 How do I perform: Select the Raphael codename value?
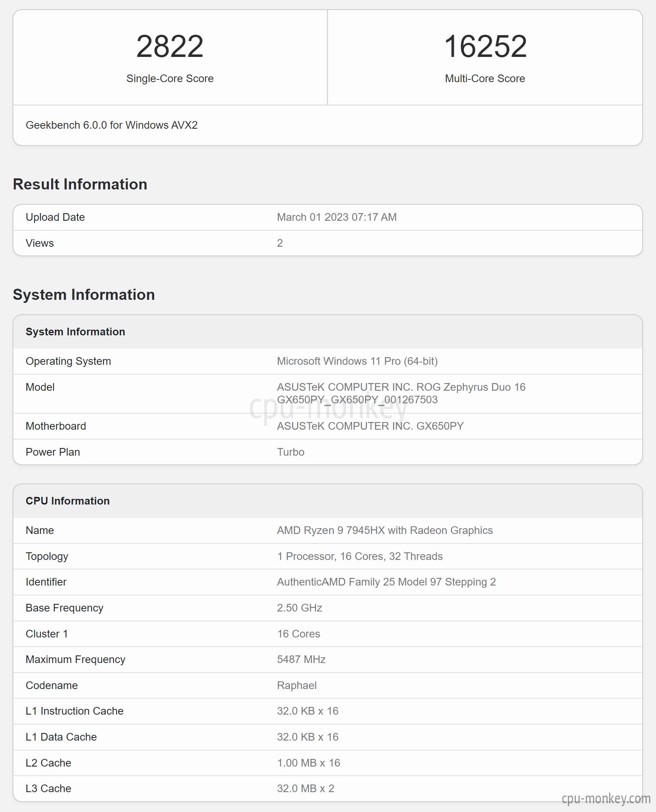point(297,686)
